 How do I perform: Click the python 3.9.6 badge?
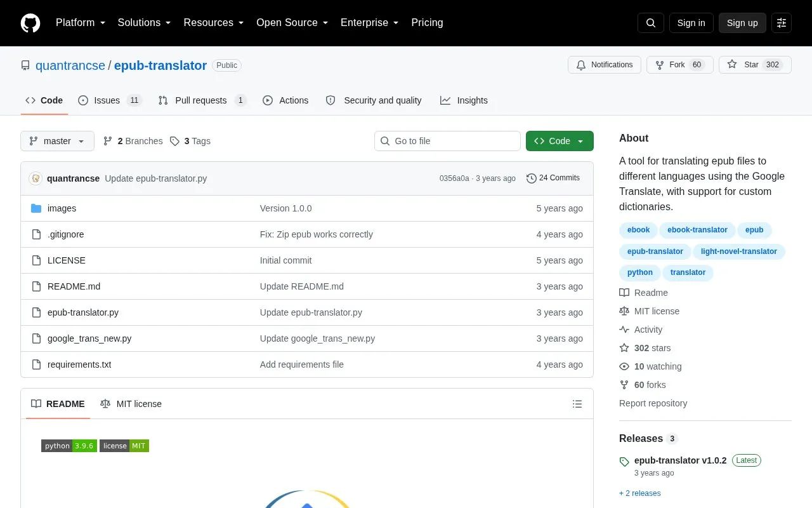[x=69, y=446]
